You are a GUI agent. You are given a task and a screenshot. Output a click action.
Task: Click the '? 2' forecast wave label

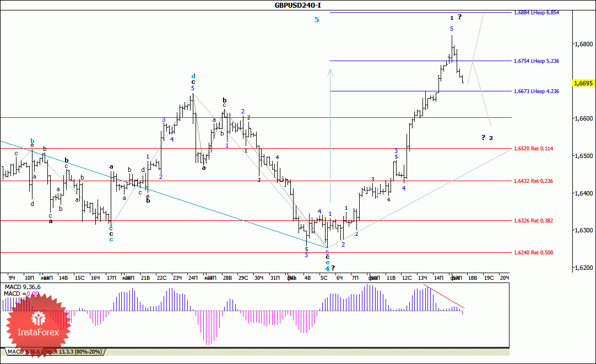click(x=487, y=138)
